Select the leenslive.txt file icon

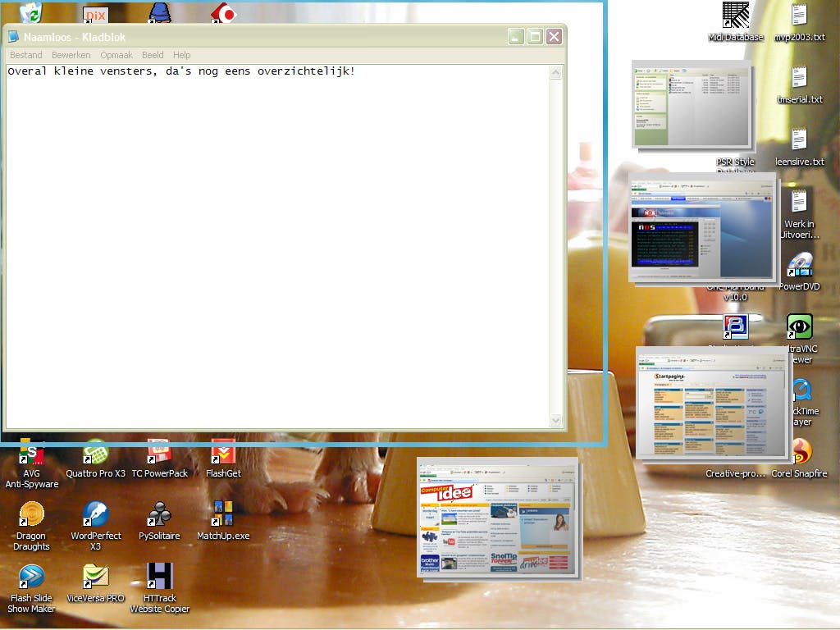(799, 147)
